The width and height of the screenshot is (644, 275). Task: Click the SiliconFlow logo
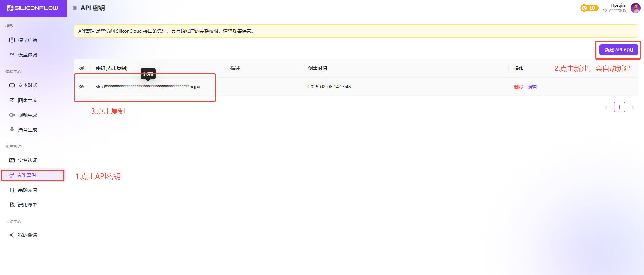33,8
